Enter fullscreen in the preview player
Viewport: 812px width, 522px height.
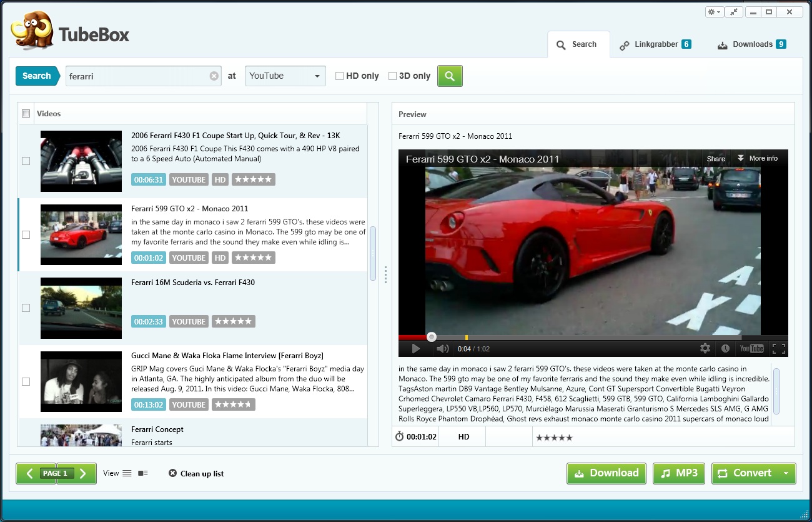pyautogui.click(x=778, y=349)
